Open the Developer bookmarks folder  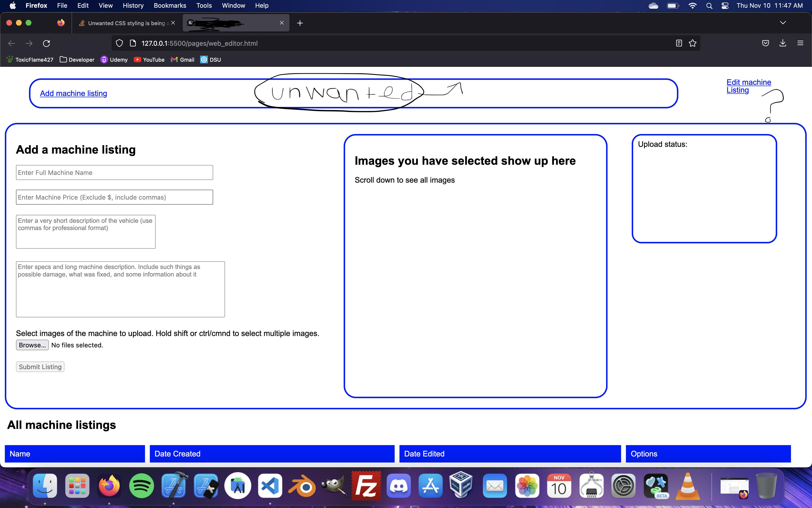[x=77, y=60]
